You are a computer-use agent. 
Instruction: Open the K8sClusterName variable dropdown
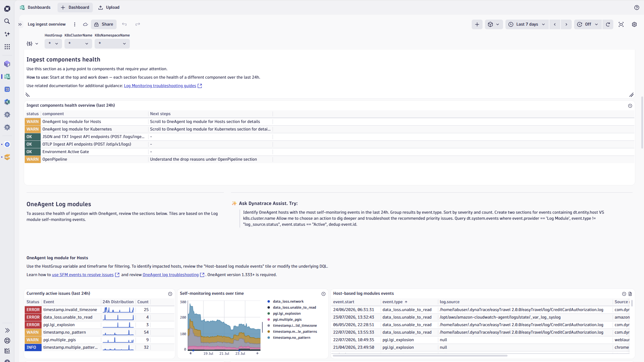tap(78, 44)
